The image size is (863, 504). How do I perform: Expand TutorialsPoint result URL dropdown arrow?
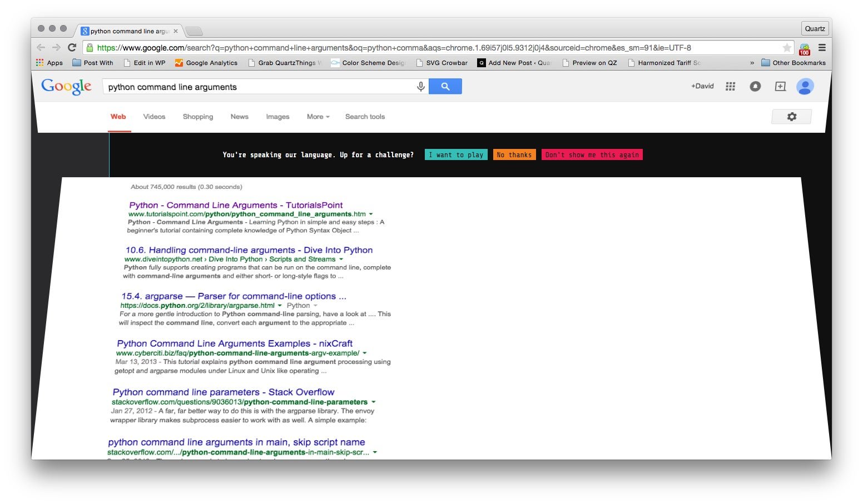pos(371,214)
